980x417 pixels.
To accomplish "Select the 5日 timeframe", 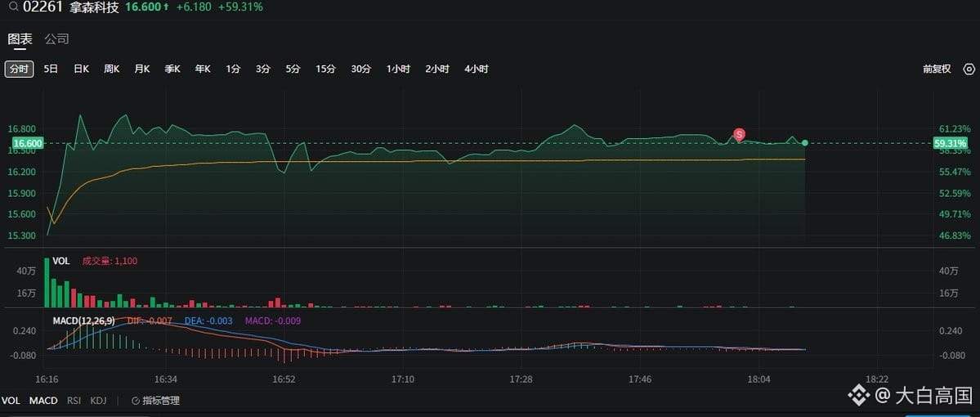I will click(51, 69).
